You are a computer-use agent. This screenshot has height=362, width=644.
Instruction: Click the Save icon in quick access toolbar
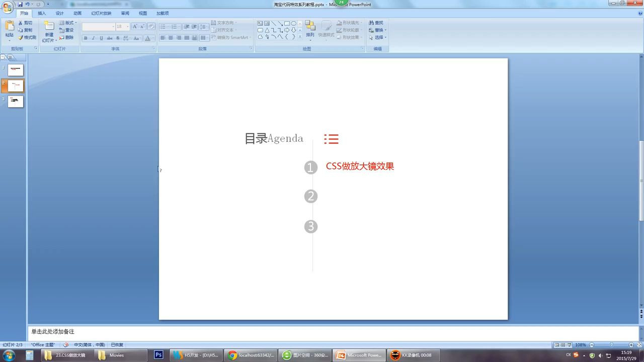click(20, 4)
